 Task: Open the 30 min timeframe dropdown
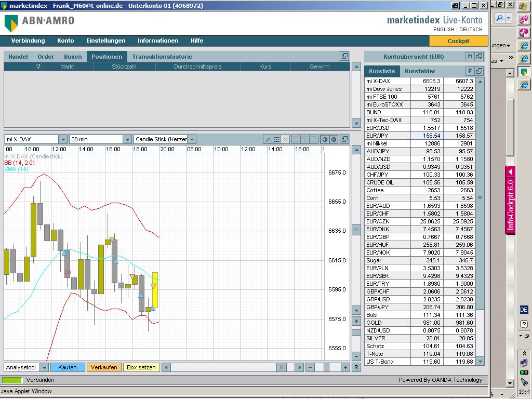pos(127,139)
